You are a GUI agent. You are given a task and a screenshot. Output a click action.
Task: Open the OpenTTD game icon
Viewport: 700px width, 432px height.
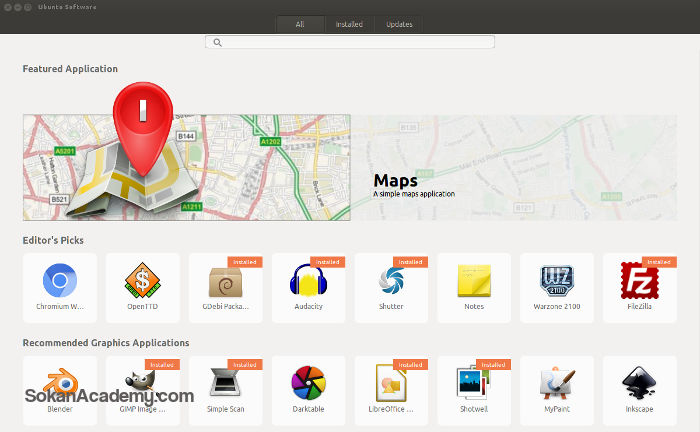(x=142, y=280)
